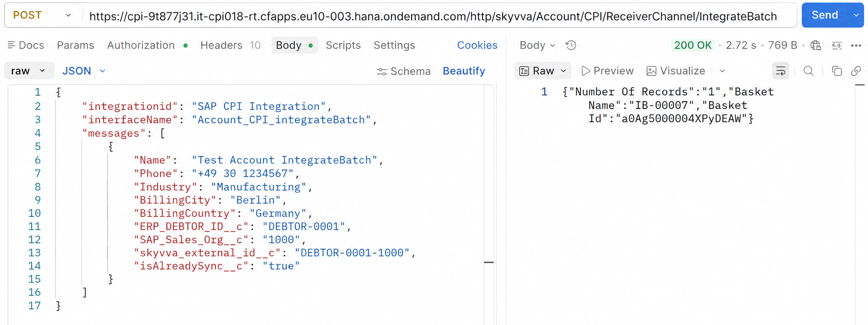Click the 2.72 s response time
The height and width of the screenshot is (325, 868).
pyautogui.click(x=741, y=45)
